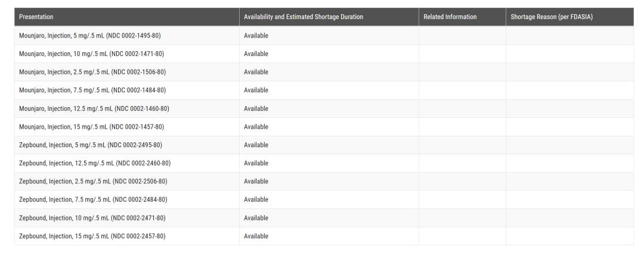Select the Zepbound 12.5 mg/.5 mL presentation entry
644x259 pixels.
(x=95, y=163)
